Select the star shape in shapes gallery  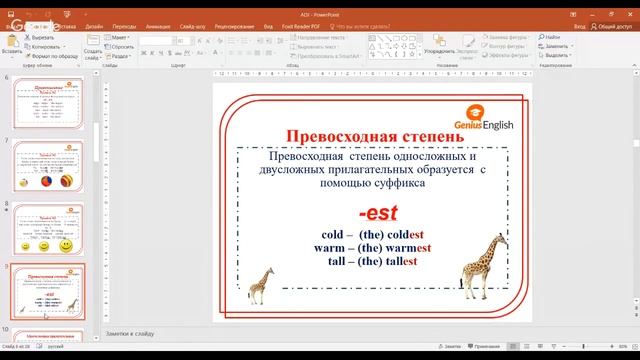[x=411, y=54]
